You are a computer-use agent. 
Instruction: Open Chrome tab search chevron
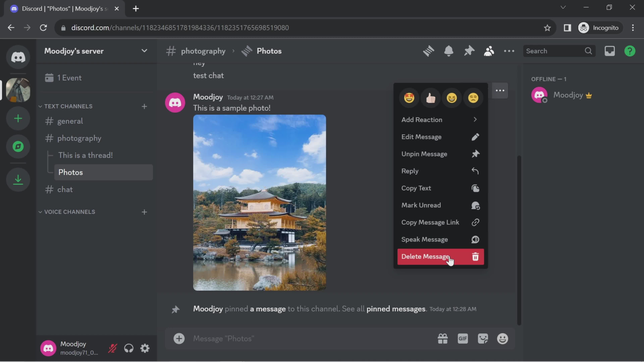(563, 8)
